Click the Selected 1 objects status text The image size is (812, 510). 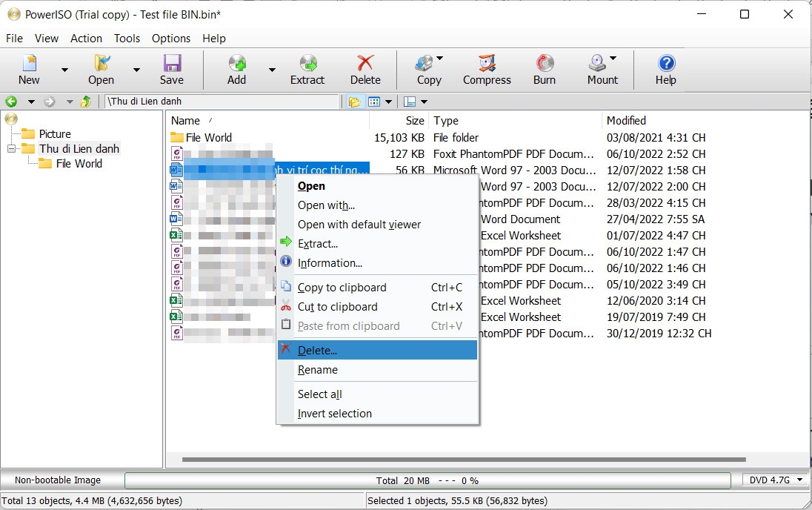click(457, 500)
